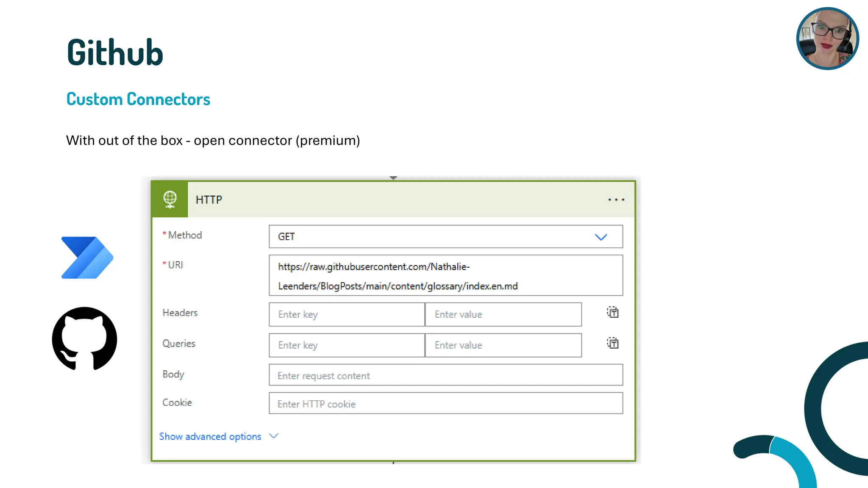This screenshot has width=868, height=488.
Task: Click the Github slide heading
Action: click(115, 52)
